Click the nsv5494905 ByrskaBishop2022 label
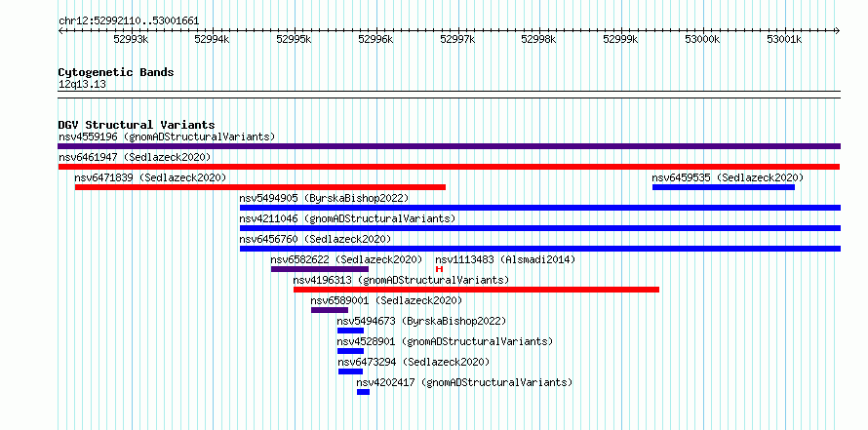868x430 pixels. (324, 198)
